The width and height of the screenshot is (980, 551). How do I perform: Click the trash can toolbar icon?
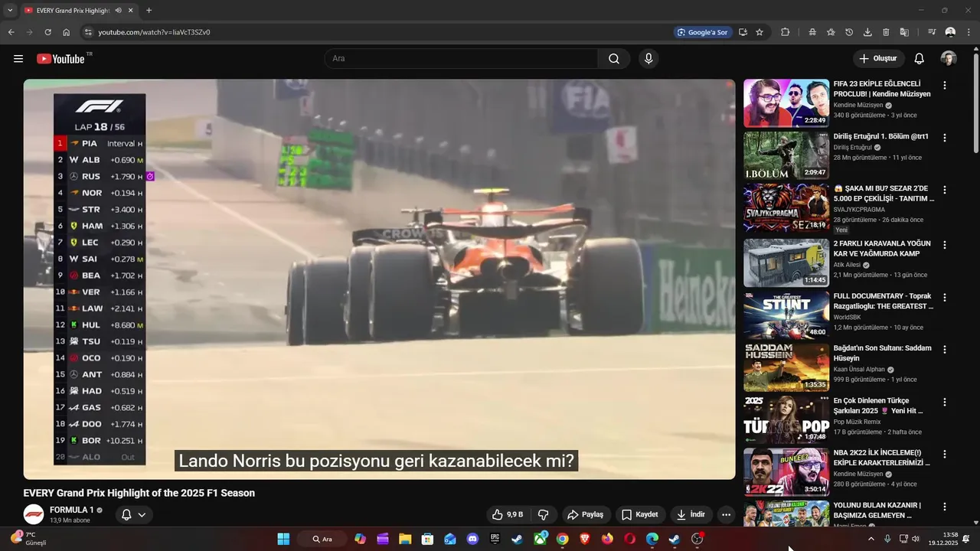click(886, 32)
